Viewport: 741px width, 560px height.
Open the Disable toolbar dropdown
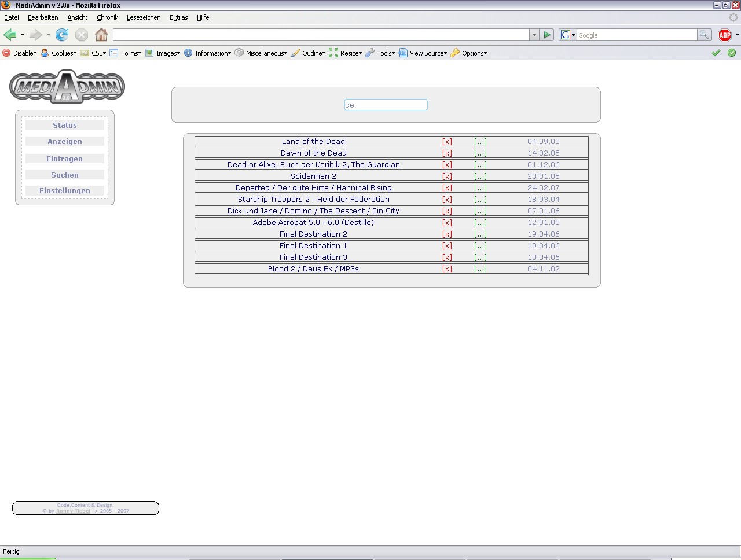(20, 53)
